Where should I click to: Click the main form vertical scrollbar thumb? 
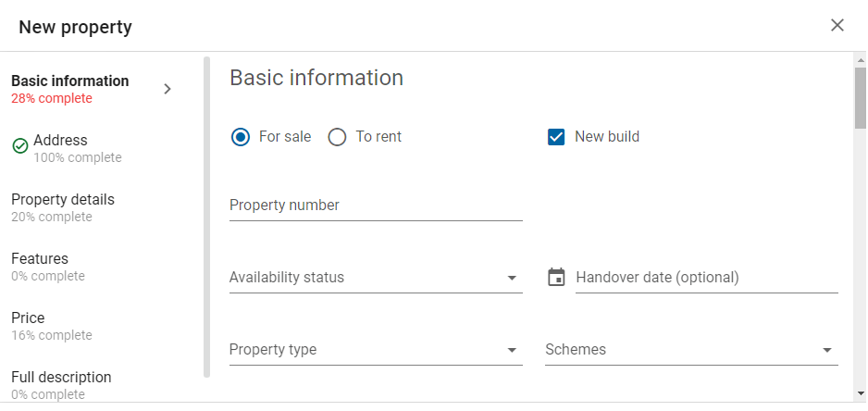click(x=861, y=97)
